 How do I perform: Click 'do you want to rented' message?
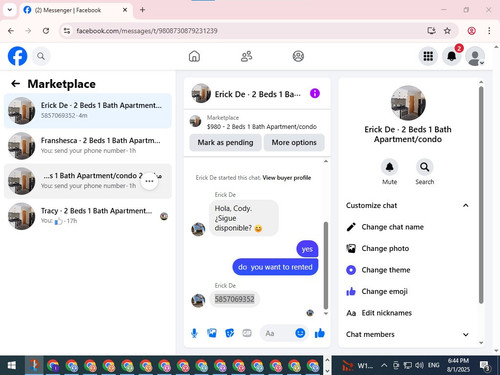click(275, 267)
